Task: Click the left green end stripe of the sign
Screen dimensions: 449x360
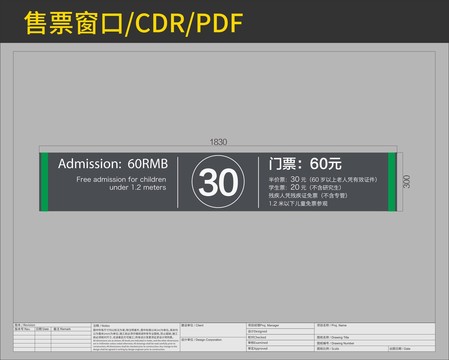Action: point(44,182)
